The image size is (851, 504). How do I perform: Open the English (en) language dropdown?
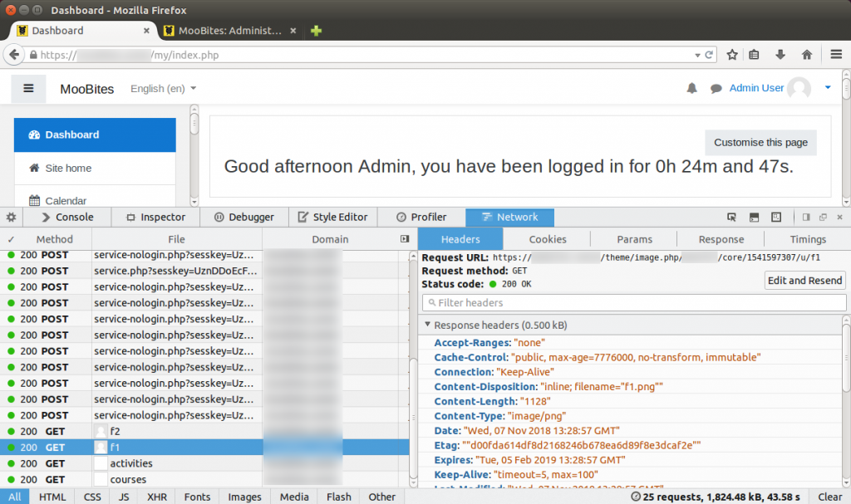[x=163, y=89]
